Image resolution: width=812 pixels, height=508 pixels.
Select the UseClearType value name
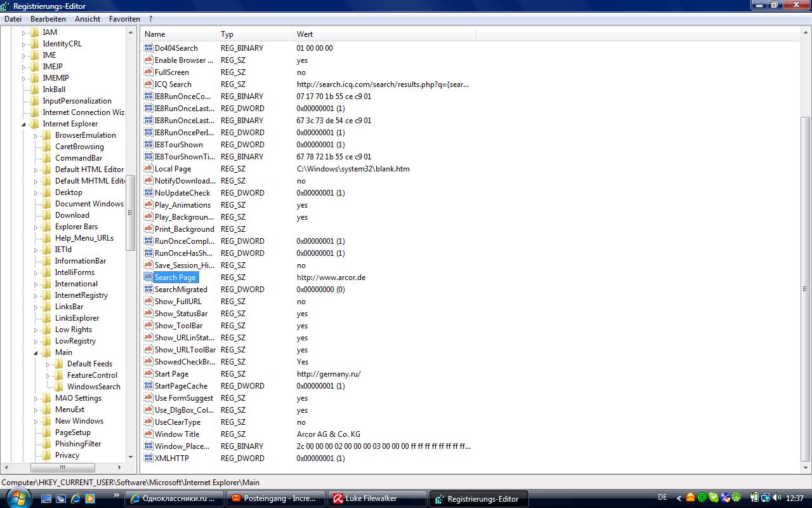178,422
